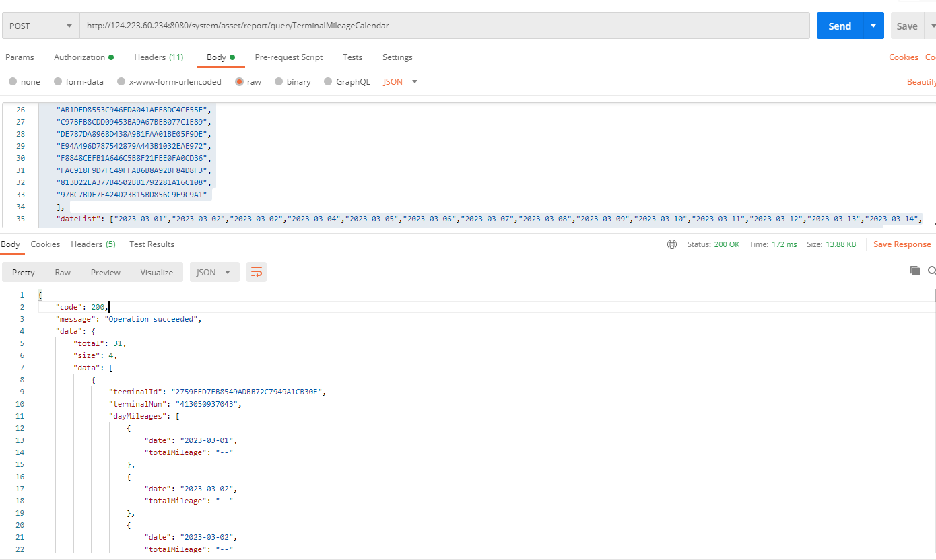This screenshot has height=560, width=936.
Task: Switch to the Test Results response tab
Action: 152,244
